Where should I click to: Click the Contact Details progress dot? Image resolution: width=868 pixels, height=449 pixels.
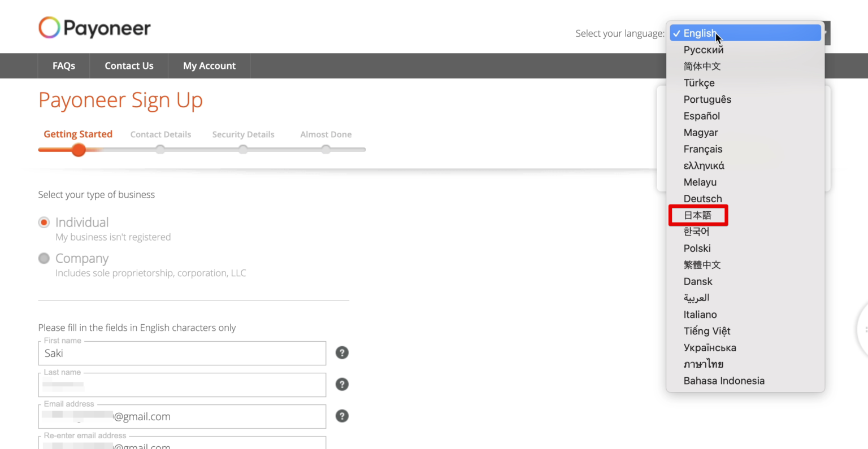(x=160, y=150)
